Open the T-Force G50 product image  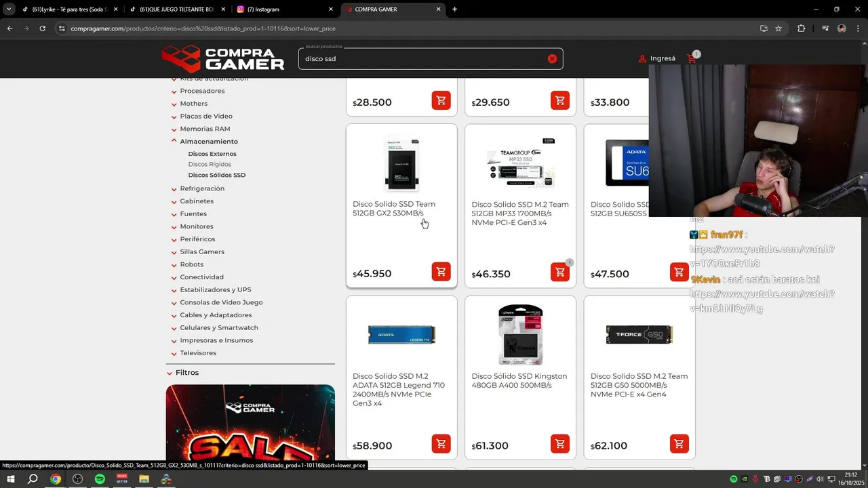[639, 335]
